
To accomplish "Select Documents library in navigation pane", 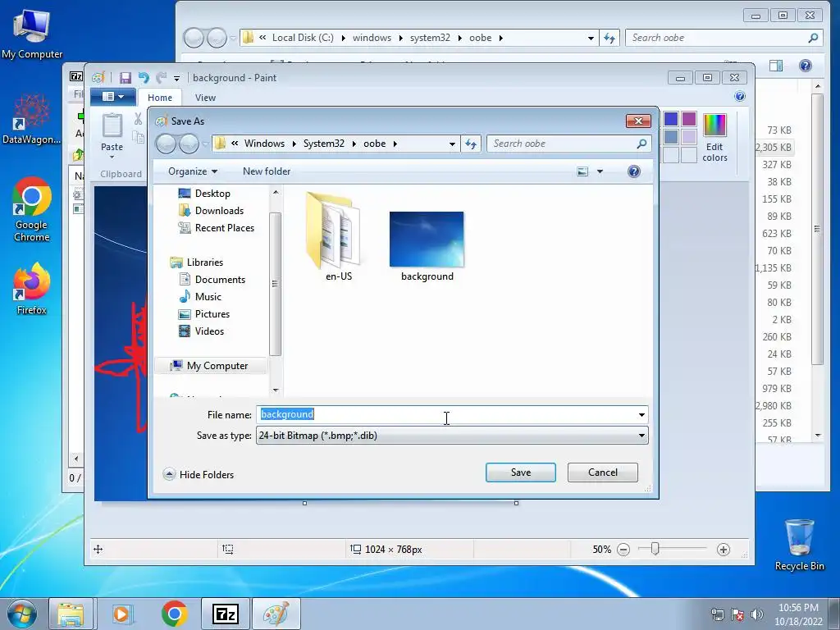I will coord(220,280).
